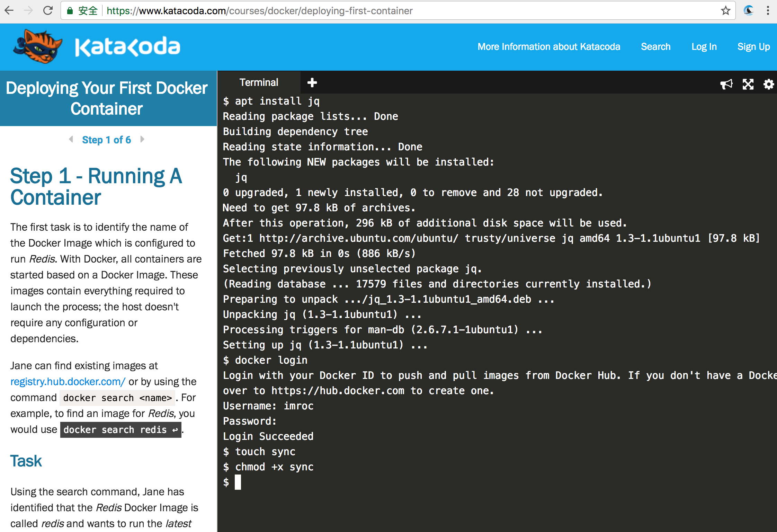Click the '$ apt install jq' terminal line

(271, 101)
